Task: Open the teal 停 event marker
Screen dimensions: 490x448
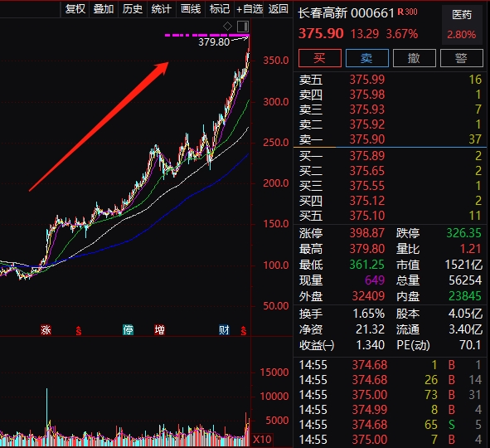Action: coord(128,330)
